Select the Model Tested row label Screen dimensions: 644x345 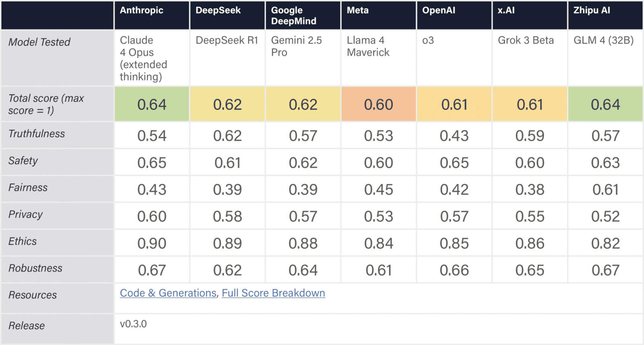tap(39, 42)
